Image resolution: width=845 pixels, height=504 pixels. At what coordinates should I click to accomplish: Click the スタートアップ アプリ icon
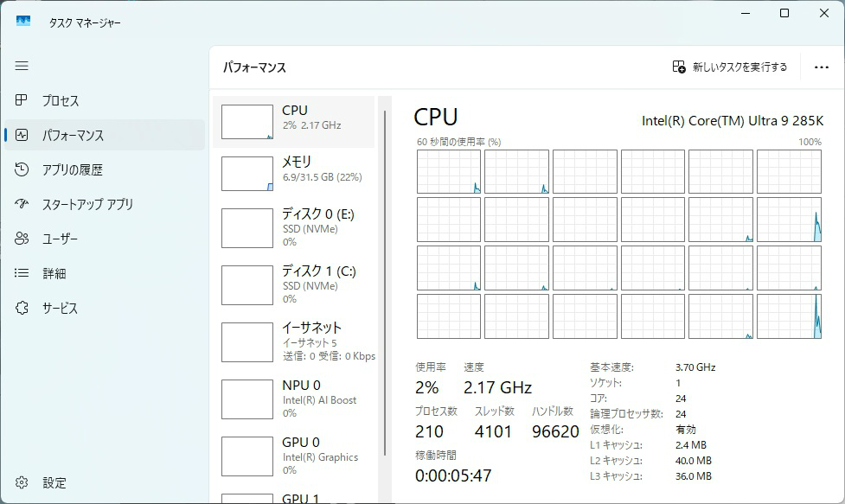22,204
